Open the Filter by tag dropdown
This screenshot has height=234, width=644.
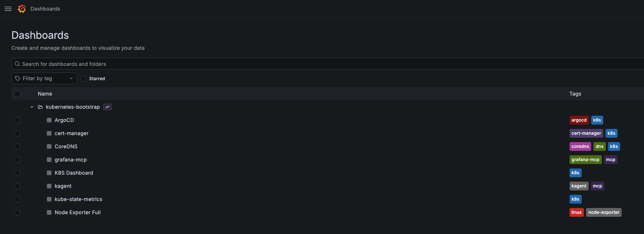[44, 78]
